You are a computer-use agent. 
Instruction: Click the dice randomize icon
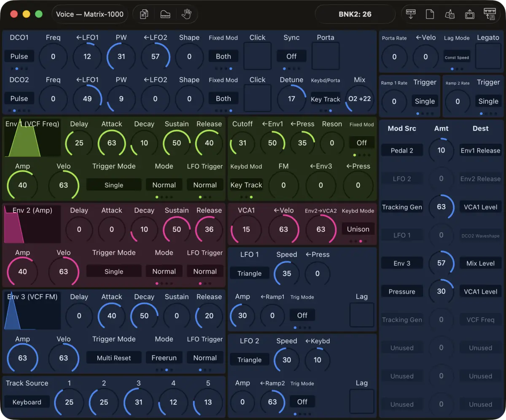[x=449, y=14]
